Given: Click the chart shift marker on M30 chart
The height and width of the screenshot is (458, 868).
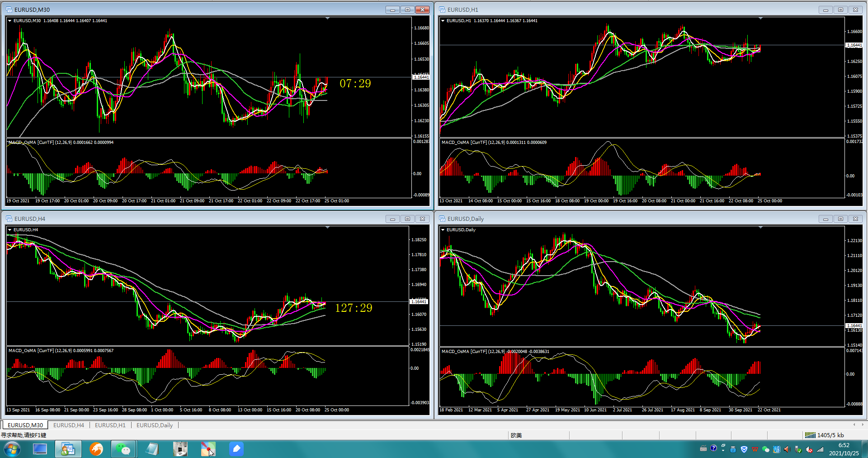Looking at the screenshot, I should (x=327, y=19).
